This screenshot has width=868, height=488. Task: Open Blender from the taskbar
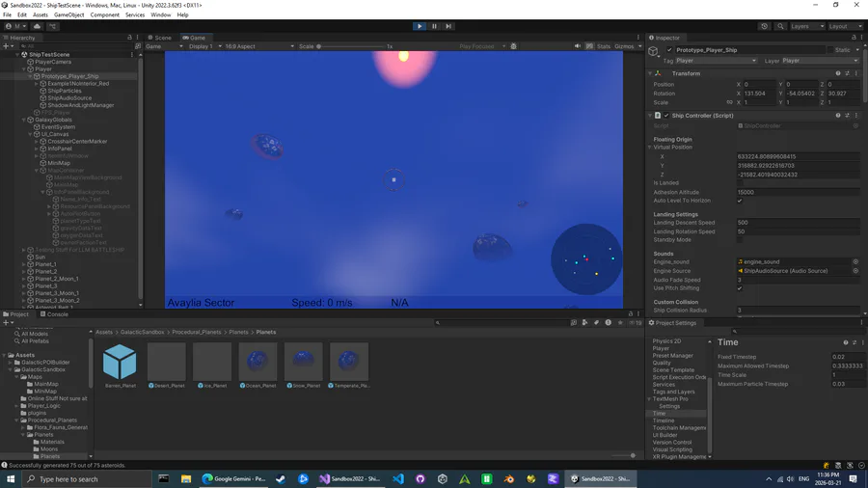coord(508,478)
